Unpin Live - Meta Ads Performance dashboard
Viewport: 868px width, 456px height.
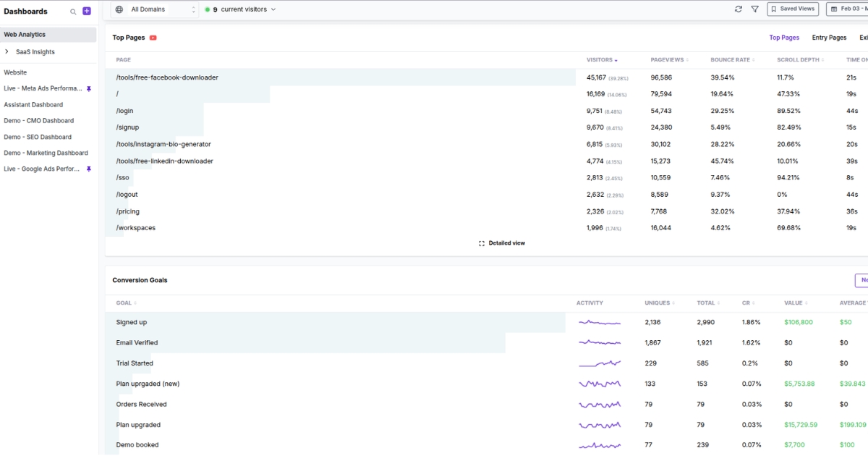(89, 88)
